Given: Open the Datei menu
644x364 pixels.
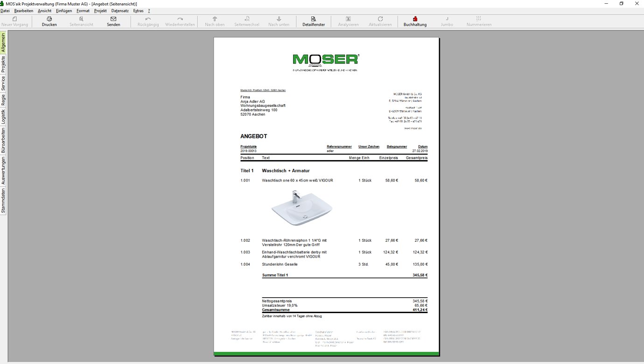Looking at the screenshot, I should click(x=5, y=10).
